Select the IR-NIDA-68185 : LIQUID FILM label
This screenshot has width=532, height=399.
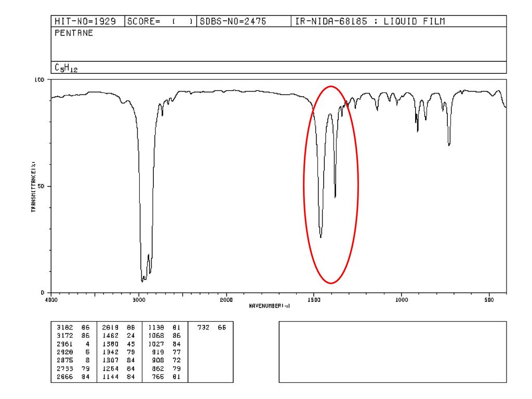coord(370,21)
